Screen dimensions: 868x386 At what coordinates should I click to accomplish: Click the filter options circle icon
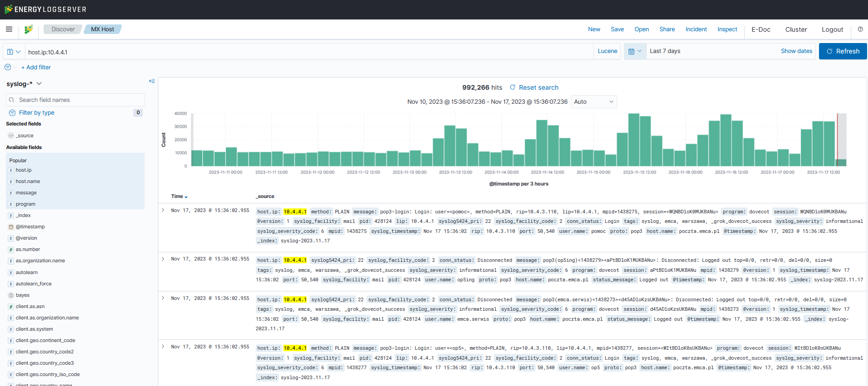(x=8, y=67)
